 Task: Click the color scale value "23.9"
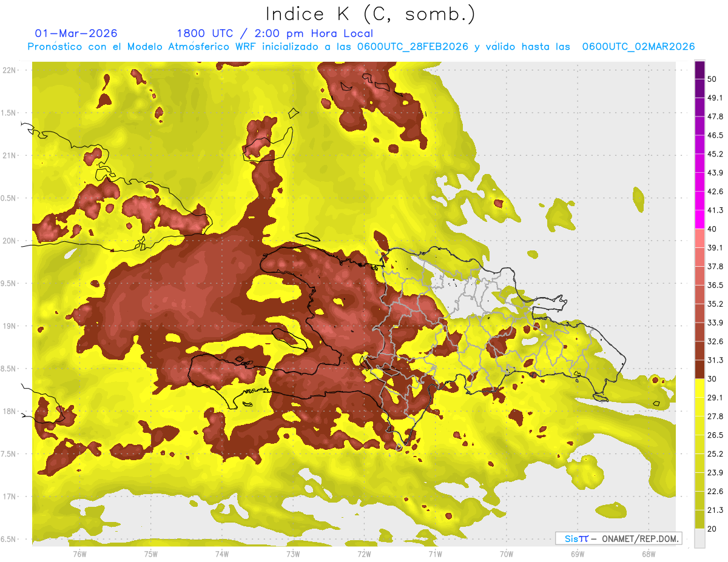(x=715, y=473)
